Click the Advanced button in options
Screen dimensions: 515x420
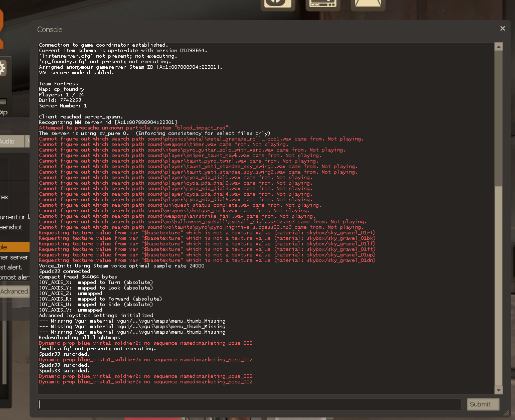tap(15, 292)
